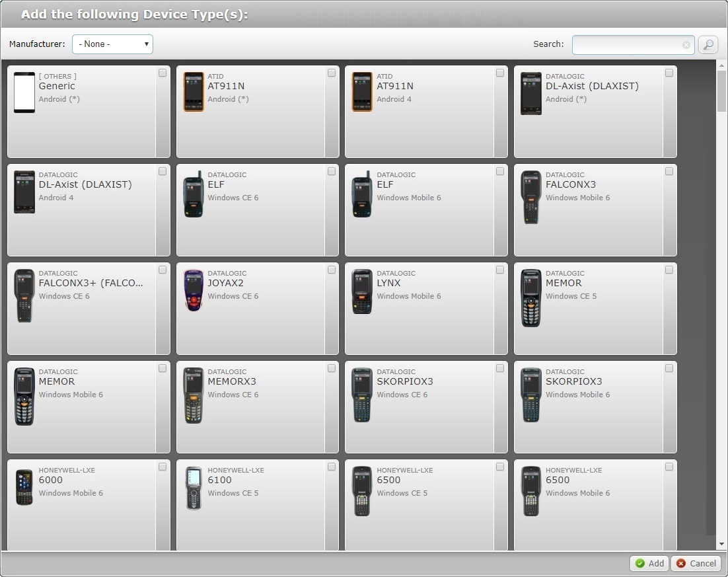Click inside the Search input field
Screen dimensions: 728x577
pyautogui.click(x=626, y=45)
